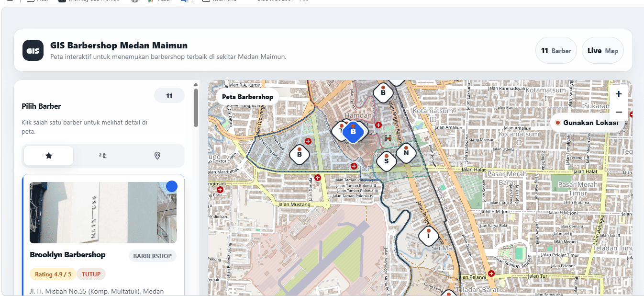The image size is (644, 296).
Task: Click the scrollbar up arrow in sidebar
Action: coord(196,84)
